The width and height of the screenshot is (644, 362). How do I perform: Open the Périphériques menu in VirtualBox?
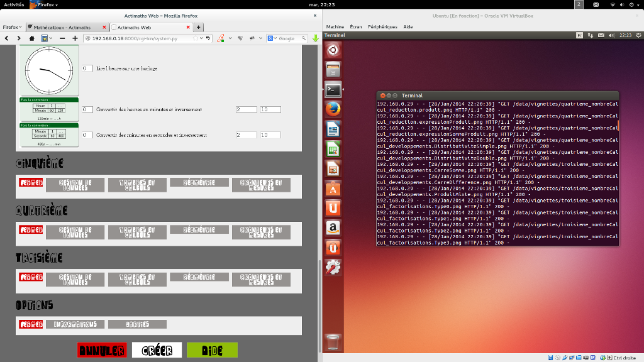(382, 27)
